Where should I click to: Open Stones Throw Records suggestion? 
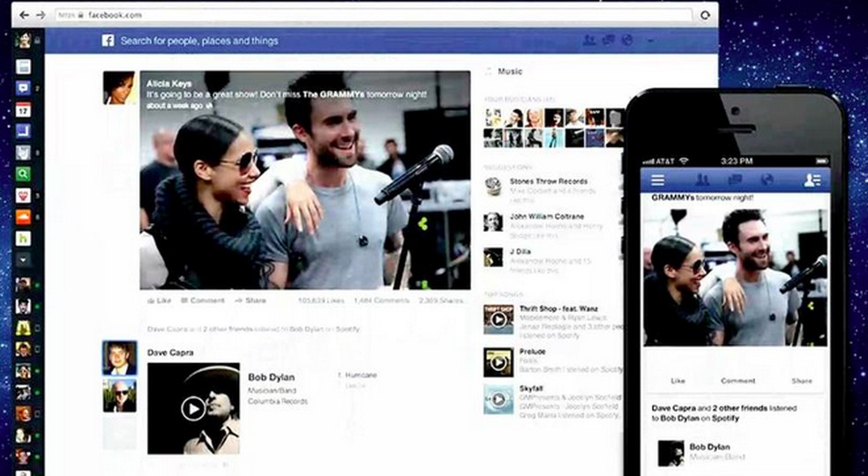(x=548, y=181)
